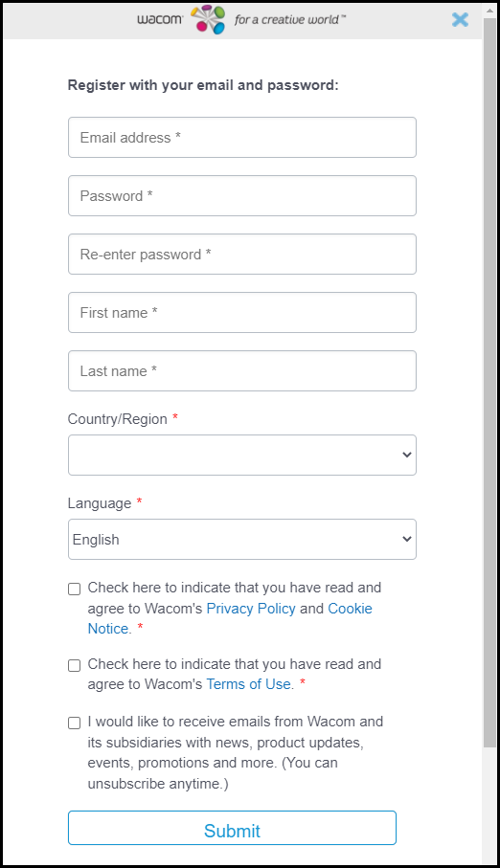Open the Language dropdown showing English

(x=242, y=539)
